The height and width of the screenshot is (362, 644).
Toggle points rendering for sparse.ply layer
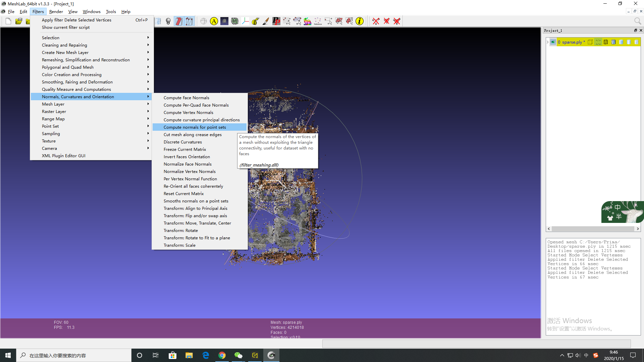598,42
